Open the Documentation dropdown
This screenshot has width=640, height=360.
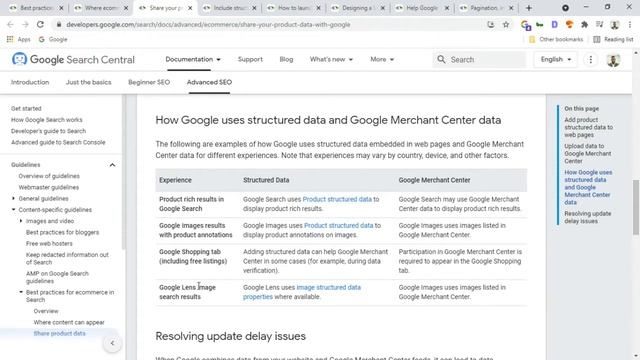(193, 60)
